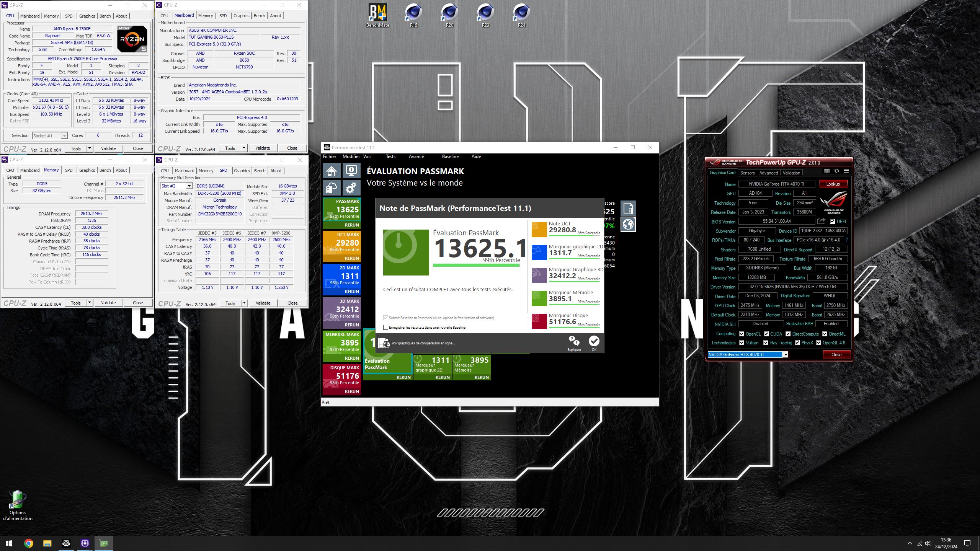Rerun the DISQUE MARK test
Viewport: 980px width, 551px height.
click(352, 391)
